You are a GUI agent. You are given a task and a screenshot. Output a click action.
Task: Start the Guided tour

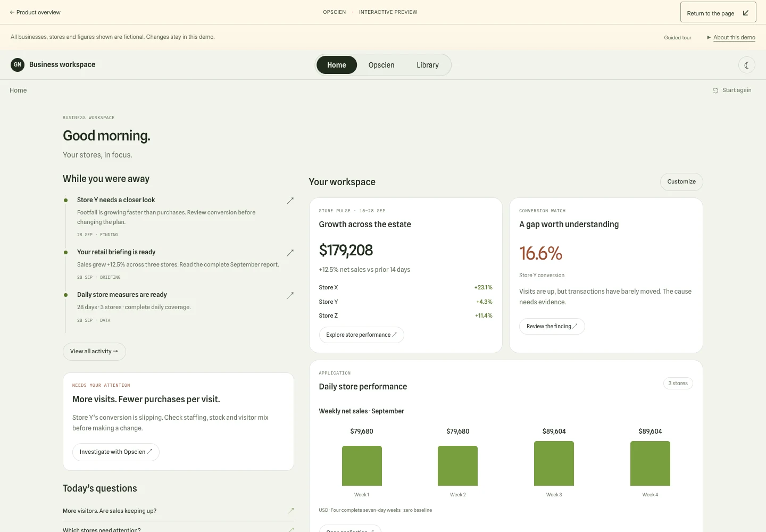point(678,38)
